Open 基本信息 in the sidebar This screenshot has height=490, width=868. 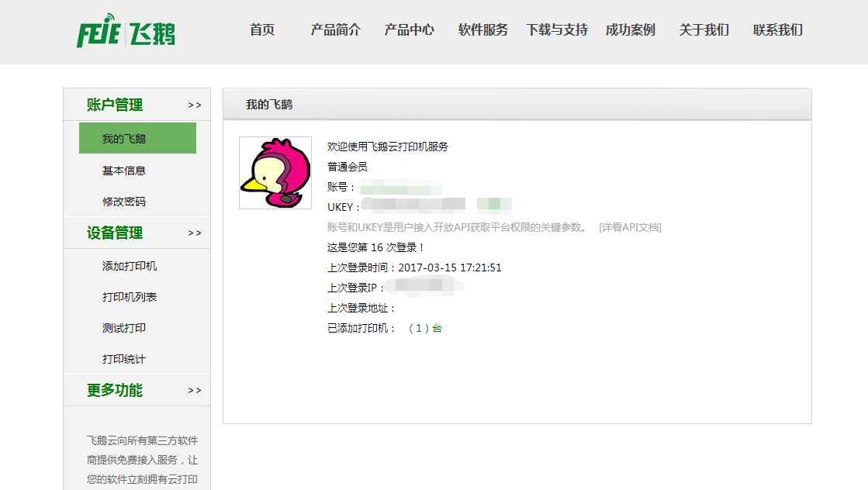click(124, 171)
